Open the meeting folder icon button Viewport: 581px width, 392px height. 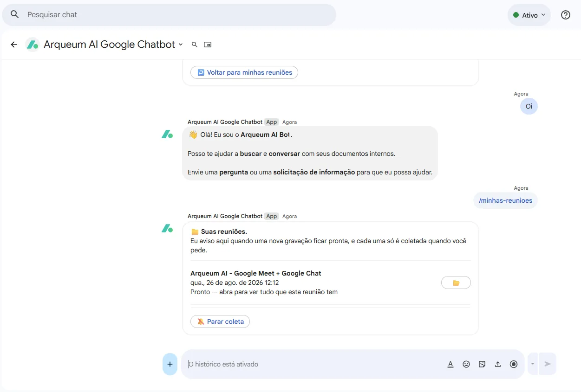pyautogui.click(x=456, y=283)
